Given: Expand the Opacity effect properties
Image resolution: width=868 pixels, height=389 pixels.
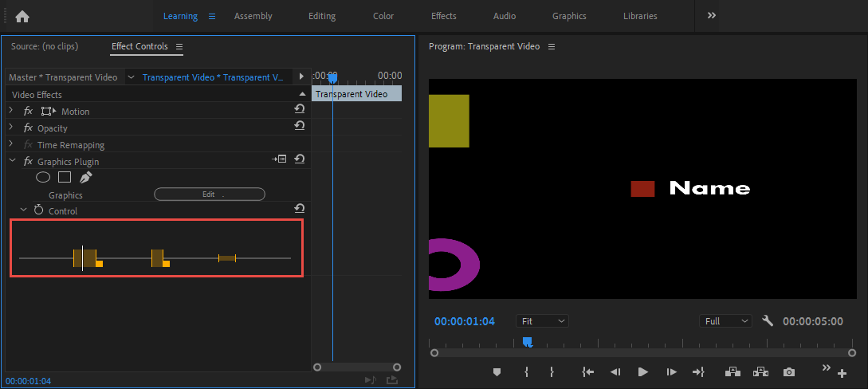Looking at the screenshot, I should 11,128.
